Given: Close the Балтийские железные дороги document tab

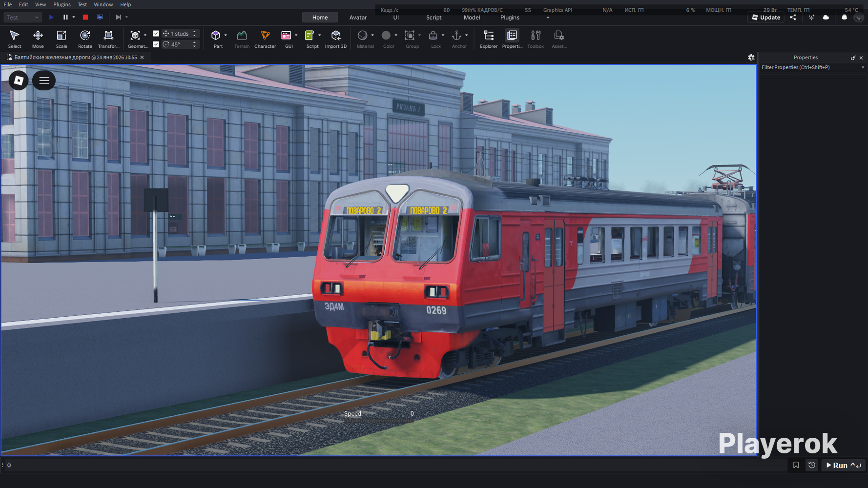Looking at the screenshot, I should click(142, 58).
